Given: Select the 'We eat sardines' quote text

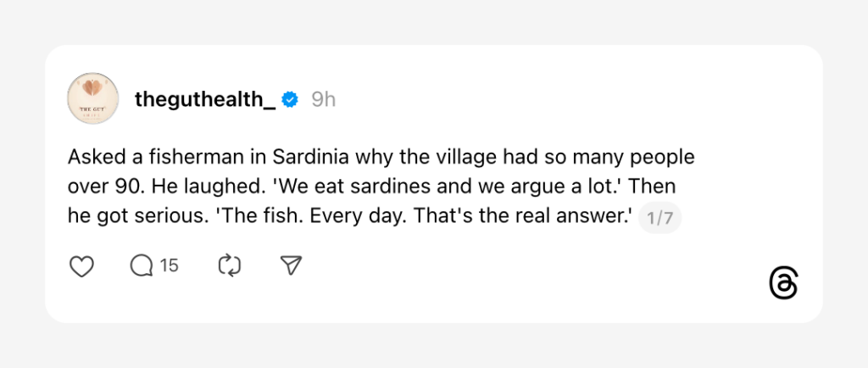Looking at the screenshot, I should (x=316, y=187).
